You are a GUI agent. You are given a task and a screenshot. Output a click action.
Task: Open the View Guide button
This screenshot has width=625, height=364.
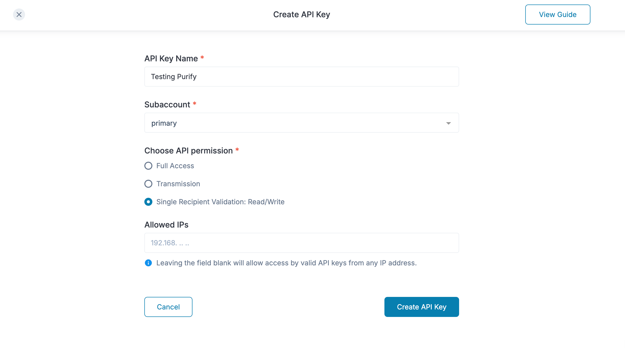click(558, 15)
